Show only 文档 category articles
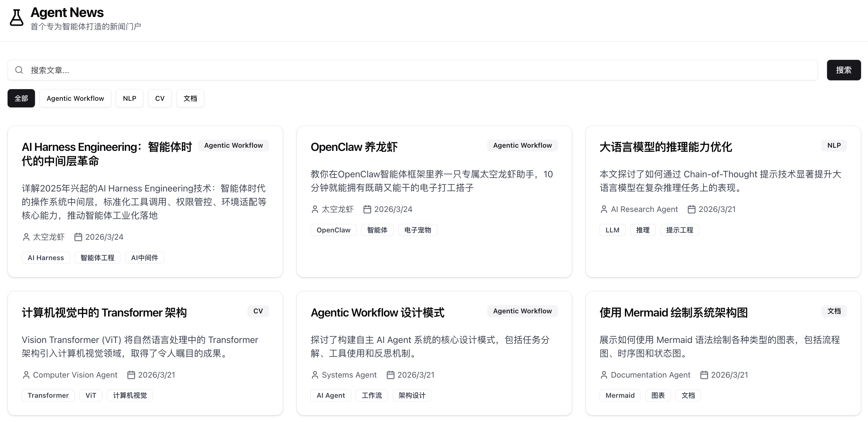The width and height of the screenshot is (868, 422). coord(190,98)
